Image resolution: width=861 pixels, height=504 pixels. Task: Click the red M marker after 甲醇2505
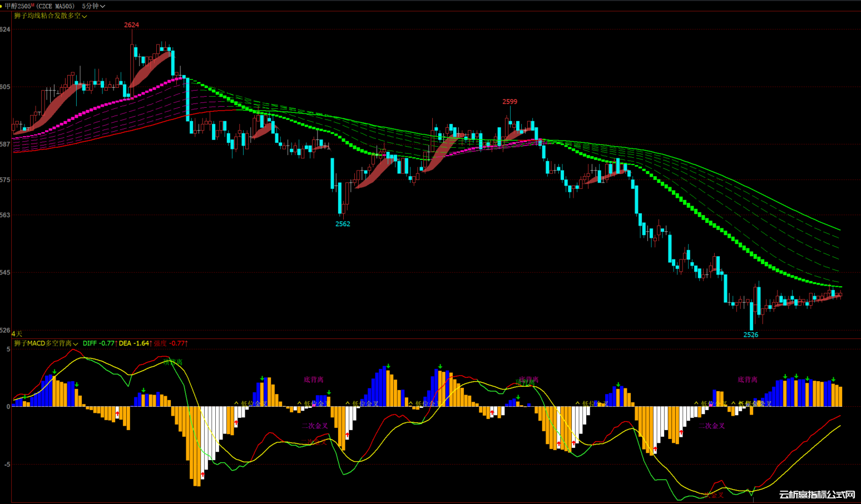click(x=33, y=5)
